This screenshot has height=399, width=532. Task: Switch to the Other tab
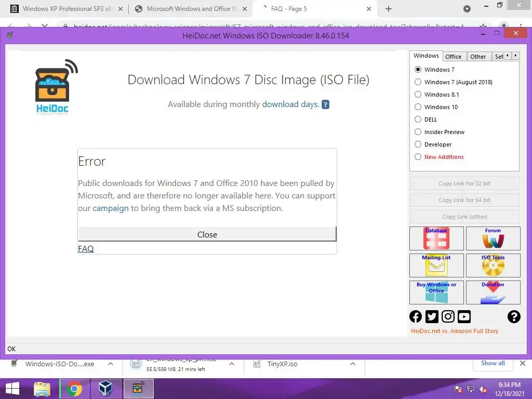click(x=478, y=57)
